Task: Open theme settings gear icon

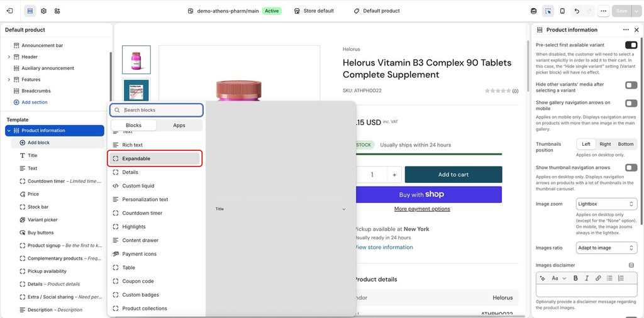Action: click(x=43, y=11)
